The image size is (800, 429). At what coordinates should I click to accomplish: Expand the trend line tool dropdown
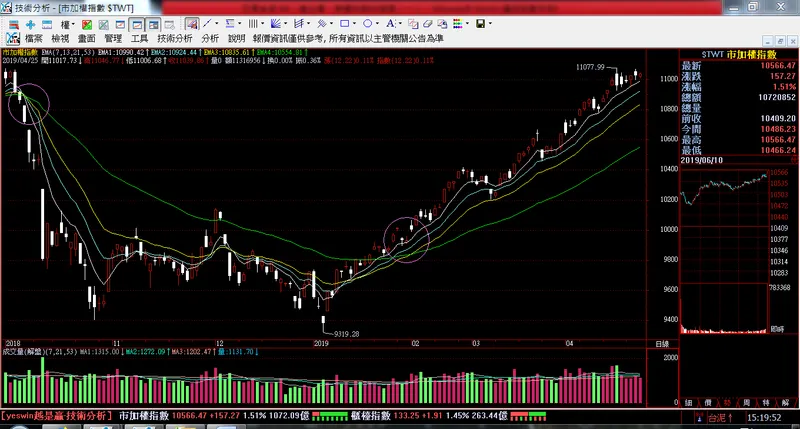pyautogui.click(x=216, y=23)
